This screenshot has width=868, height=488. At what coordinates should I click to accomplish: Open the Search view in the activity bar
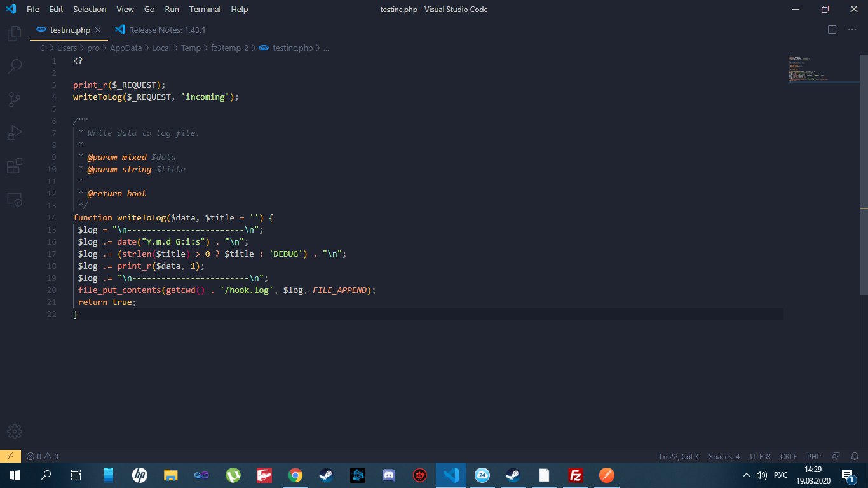[x=15, y=66]
